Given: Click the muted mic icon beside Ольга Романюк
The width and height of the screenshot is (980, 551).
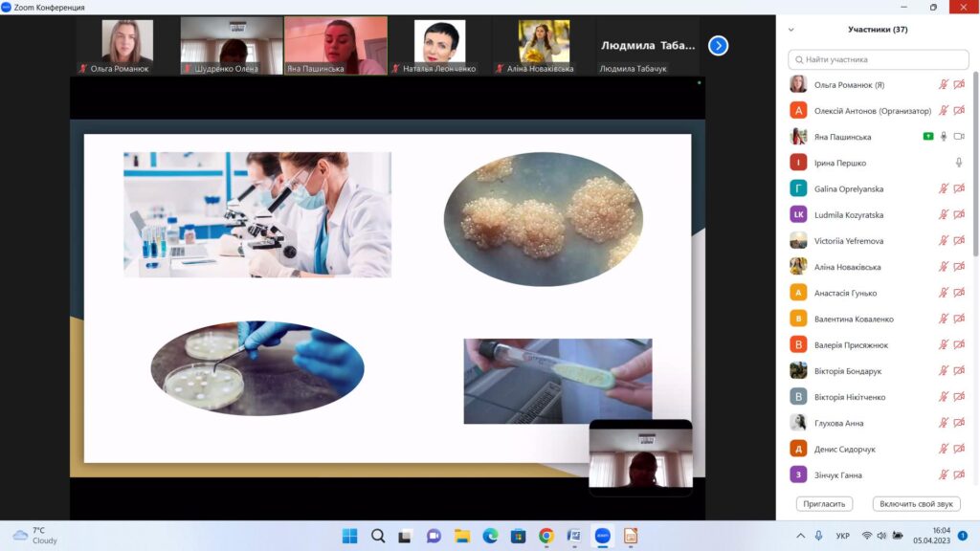Looking at the screenshot, I should 943,85.
